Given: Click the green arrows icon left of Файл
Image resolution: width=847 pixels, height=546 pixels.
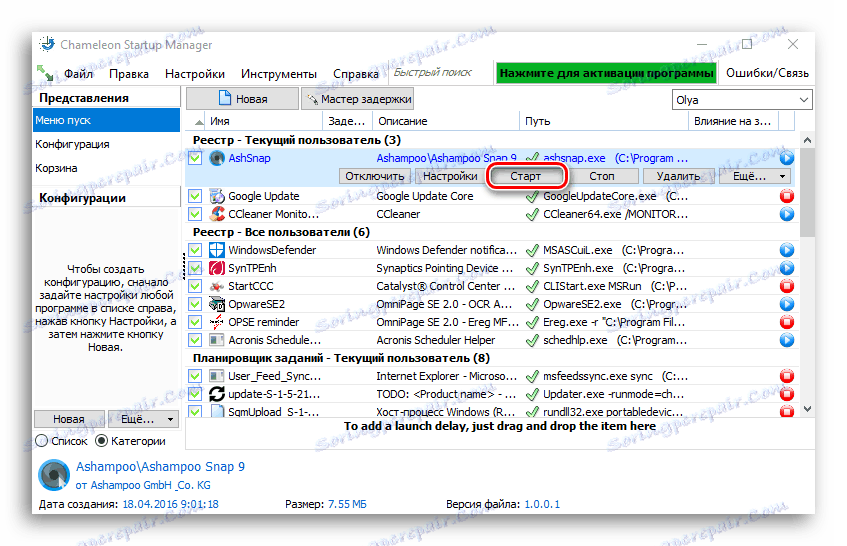Looking at the screenshot, I should pyautogui.click(x=45, y=72).
